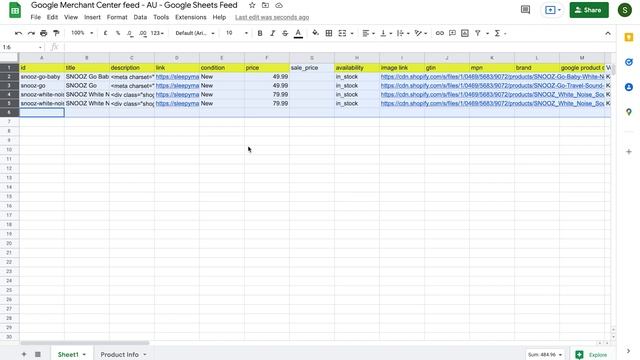Click the merge cells icon

(x=342, y=33)
